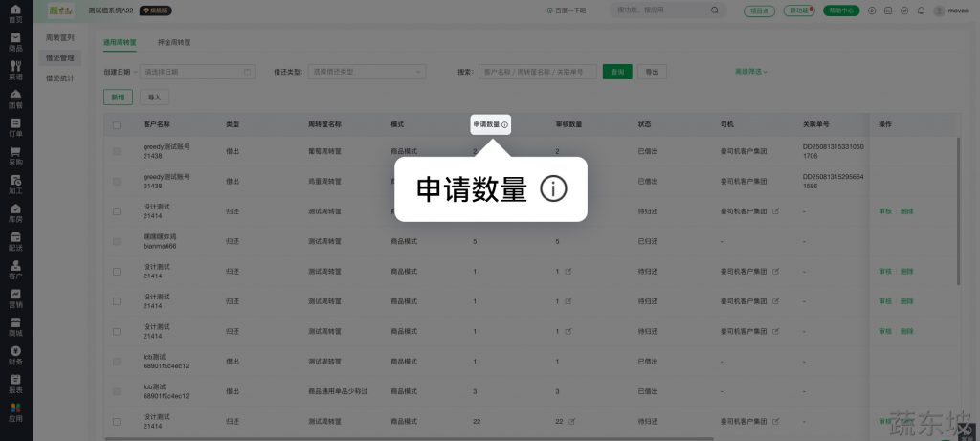Click info icon beside 申请数量 header
This screenshot has width=980, height=441.
[x=505, y=125]
